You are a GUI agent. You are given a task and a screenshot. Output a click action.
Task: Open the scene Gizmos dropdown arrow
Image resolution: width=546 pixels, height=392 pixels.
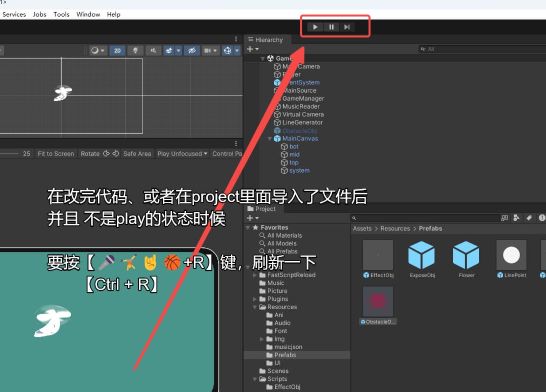pyautogui.click(x=237, y=51)
